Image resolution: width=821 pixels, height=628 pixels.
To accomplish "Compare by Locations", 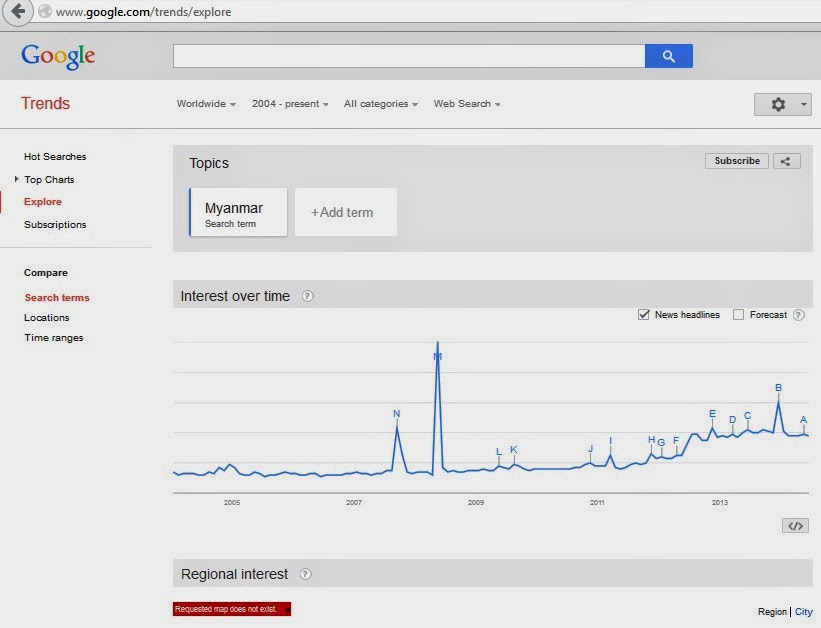I will click(47, 317).
